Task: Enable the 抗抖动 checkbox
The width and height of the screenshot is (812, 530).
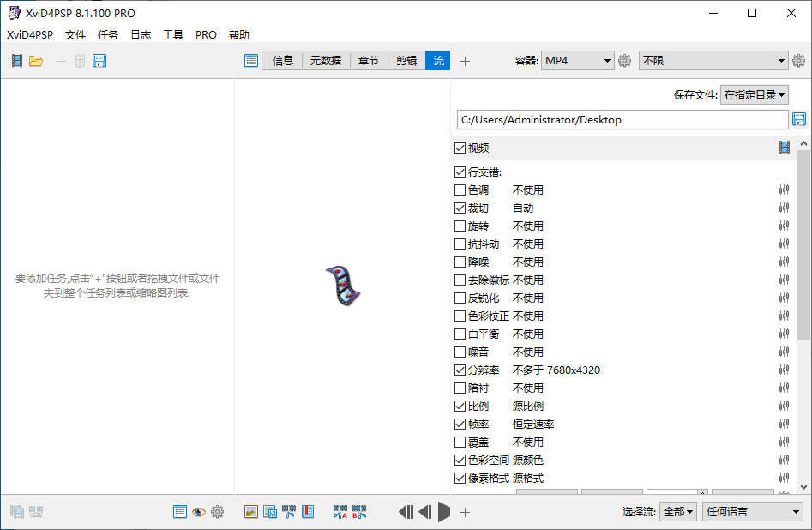Action: [460, 244]
